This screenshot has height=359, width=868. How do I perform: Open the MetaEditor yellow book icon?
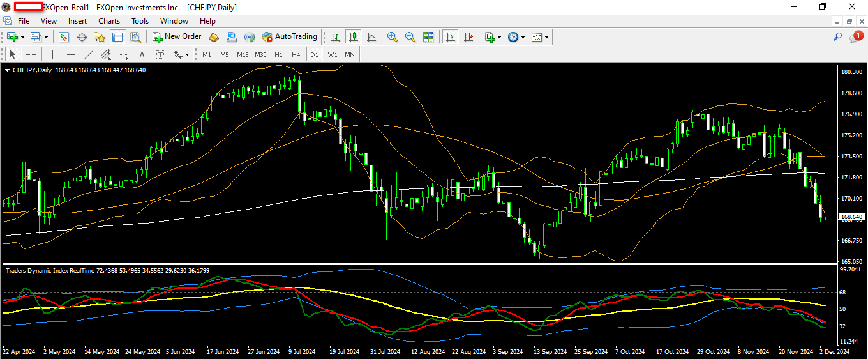[x=214, y=37]
